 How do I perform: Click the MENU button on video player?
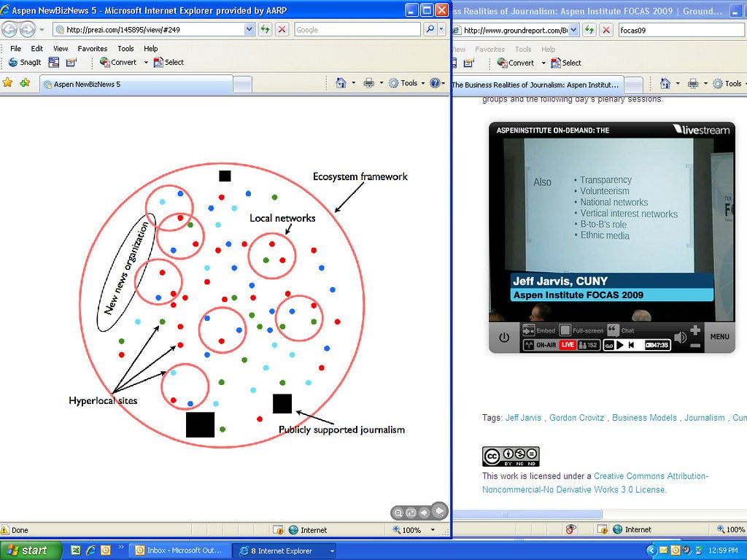click(719, 337)
